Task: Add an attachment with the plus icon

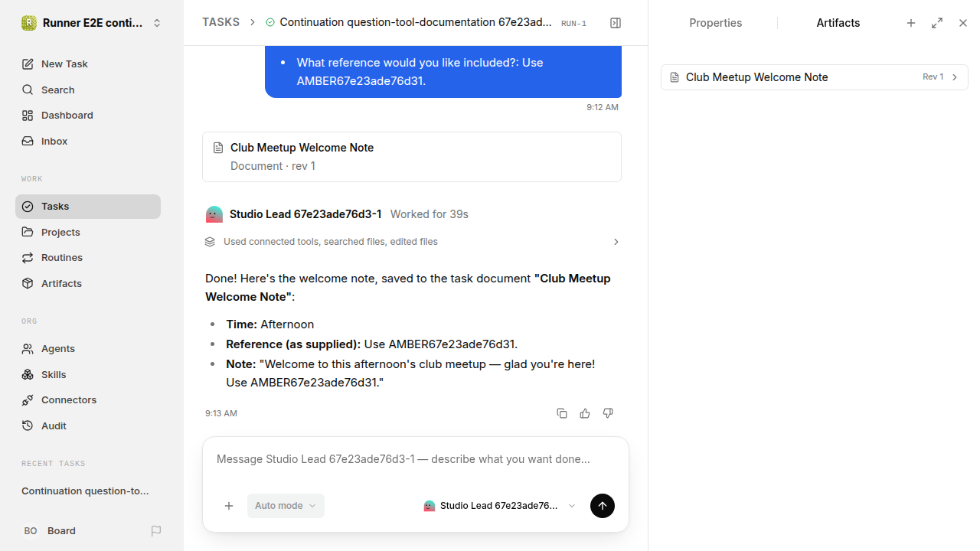Action: (x=229, y=506)
